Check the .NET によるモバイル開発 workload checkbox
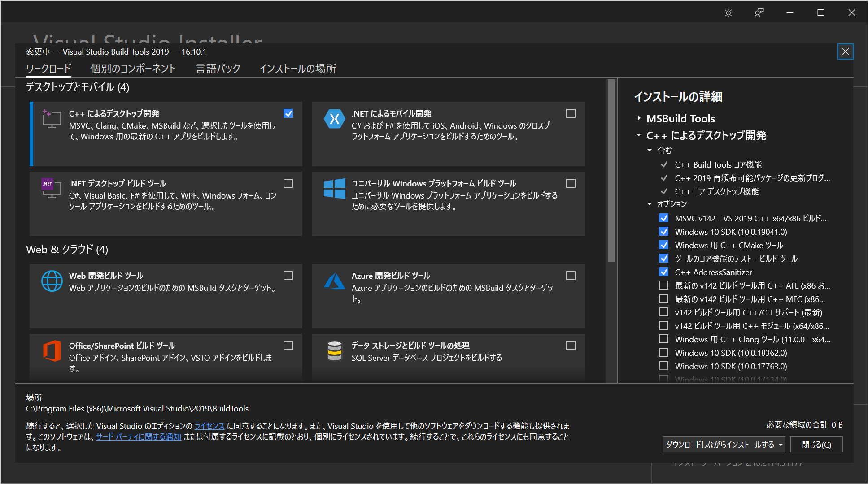The width and height of the screenshot is (868, 484). [571, 113]
